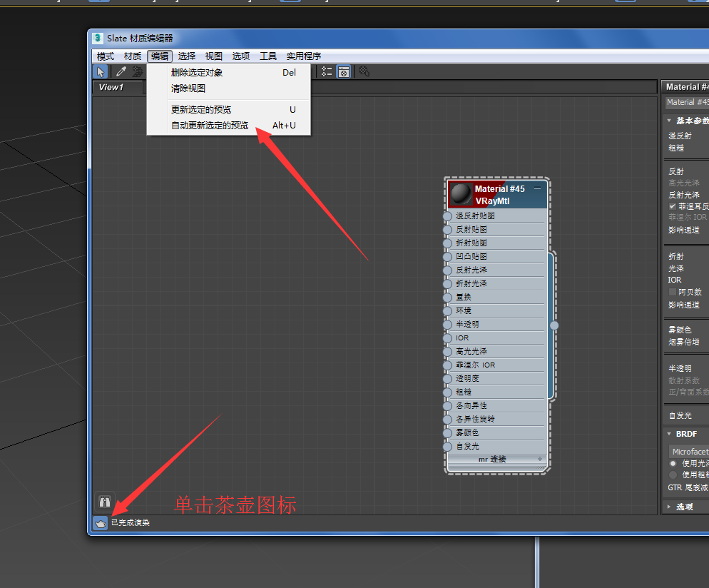Click the Material #45 sphere preview thumbnail
Image resolution: width=709 pixels, height=588 pixels.
(460, 194)
